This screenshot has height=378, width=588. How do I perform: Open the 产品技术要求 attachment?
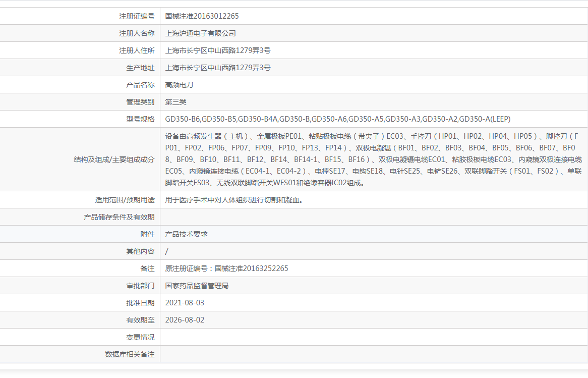(x=186, y=234)
